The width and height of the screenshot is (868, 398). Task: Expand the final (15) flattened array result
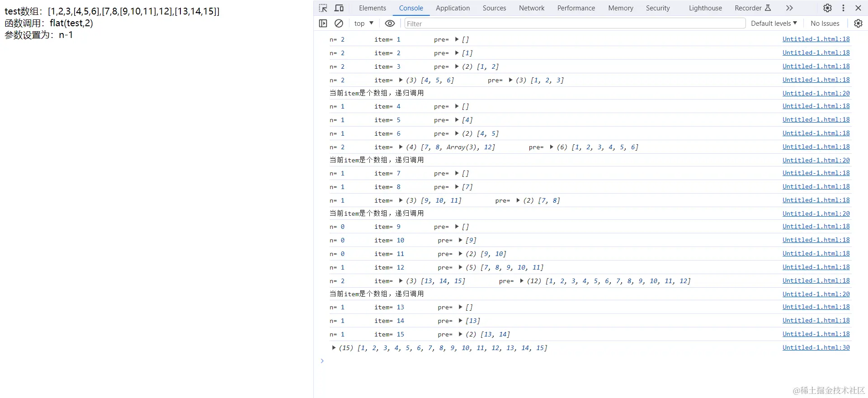(x=334, y=348)
